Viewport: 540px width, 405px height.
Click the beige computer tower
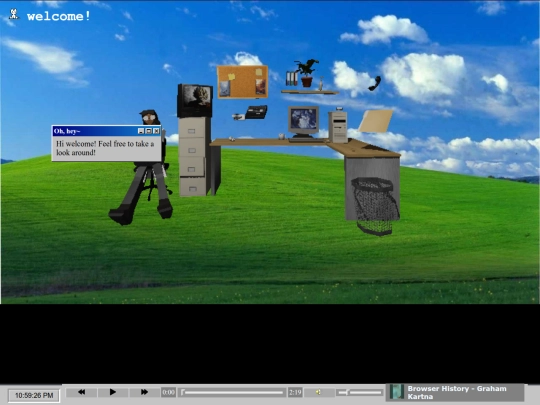[338, 126]
